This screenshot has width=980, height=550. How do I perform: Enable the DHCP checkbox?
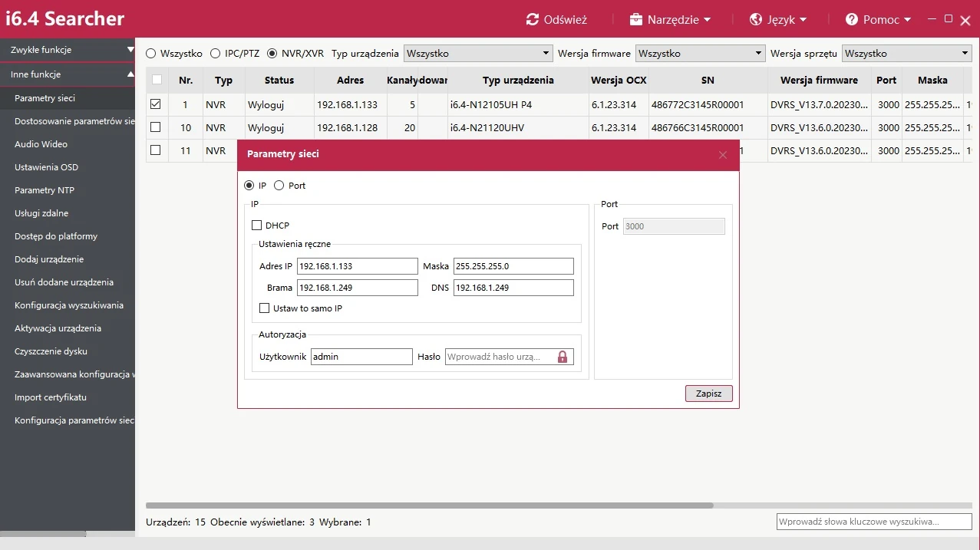[258, 225]
